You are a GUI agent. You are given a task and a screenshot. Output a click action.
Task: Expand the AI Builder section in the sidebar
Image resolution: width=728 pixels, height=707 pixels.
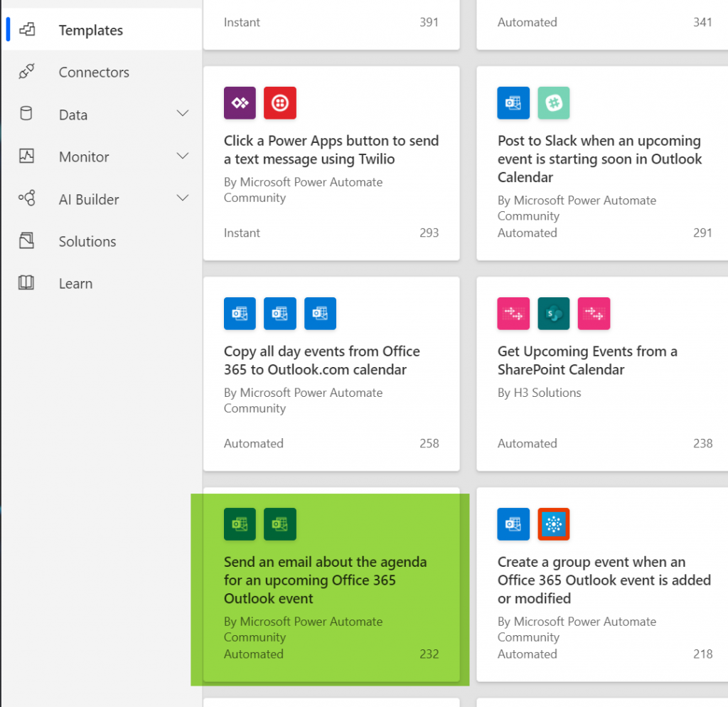point(183,198)
